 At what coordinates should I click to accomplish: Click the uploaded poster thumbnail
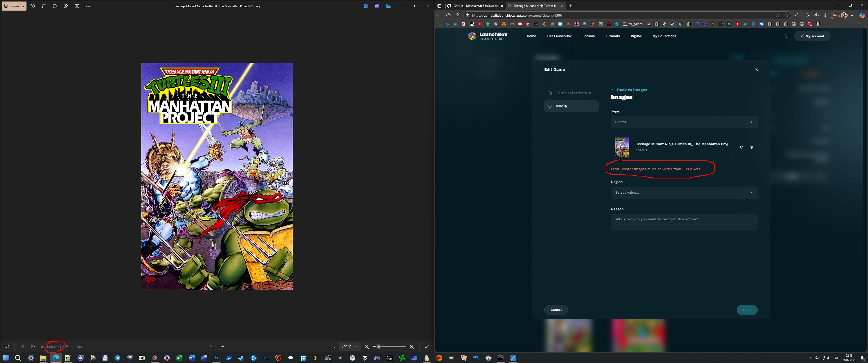(x=622, y=147)
